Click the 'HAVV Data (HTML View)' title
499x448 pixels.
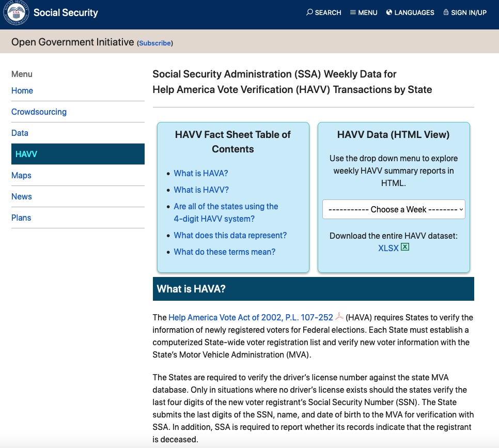393,134
